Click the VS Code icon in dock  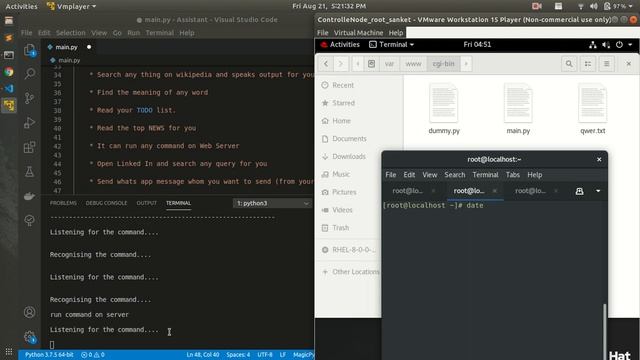[9, 89]
